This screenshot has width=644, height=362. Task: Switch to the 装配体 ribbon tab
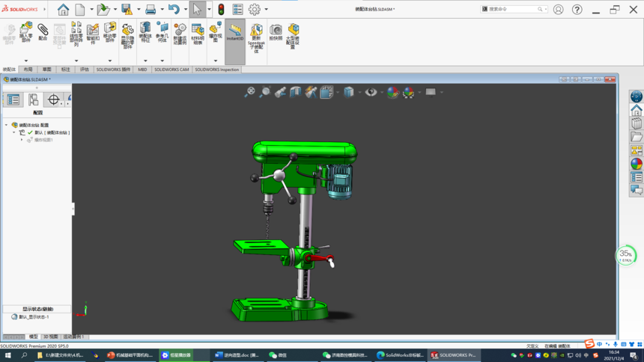tap(9, 70)
